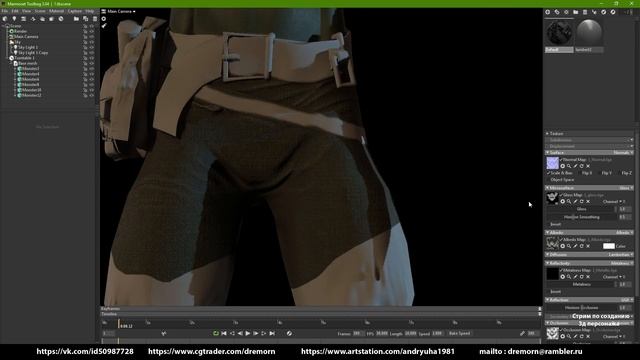Toggle visibility eye for Sky Light 1 row
Image resolution: width=640 pixels, height=360 pixels.
(91, 47)
